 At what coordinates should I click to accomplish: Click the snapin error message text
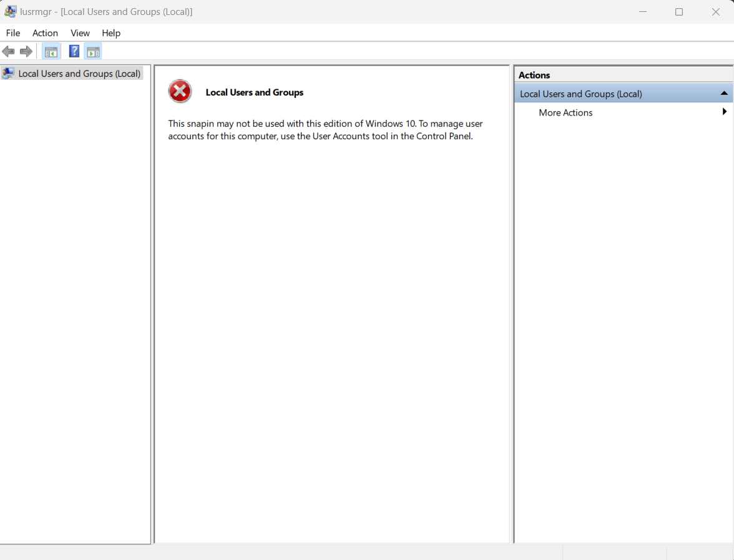tap(325, 130)
